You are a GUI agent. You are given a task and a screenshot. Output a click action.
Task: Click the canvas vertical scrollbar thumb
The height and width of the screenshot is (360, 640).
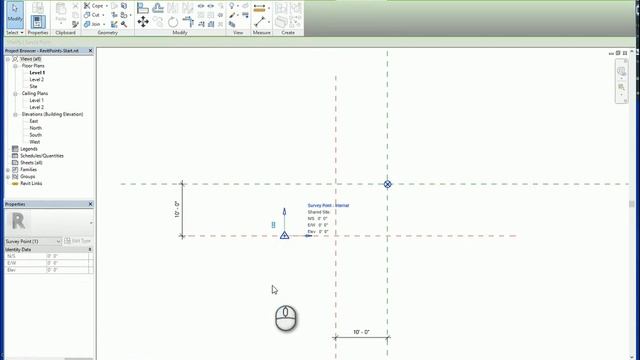coord(631,203)
